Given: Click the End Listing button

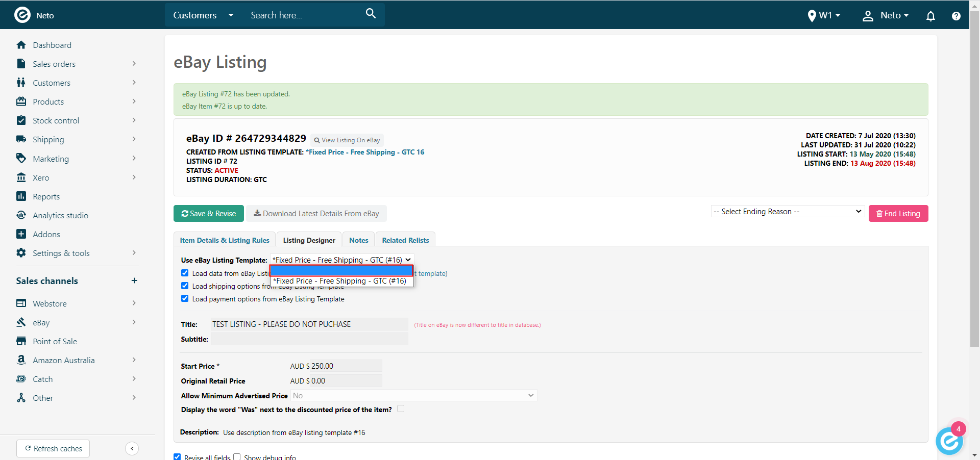Looking at the screenshot, I should [898, 214].
